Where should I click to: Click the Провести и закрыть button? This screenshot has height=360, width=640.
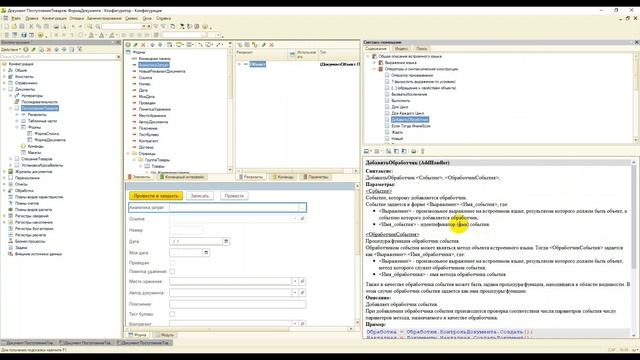pos(156,196)
